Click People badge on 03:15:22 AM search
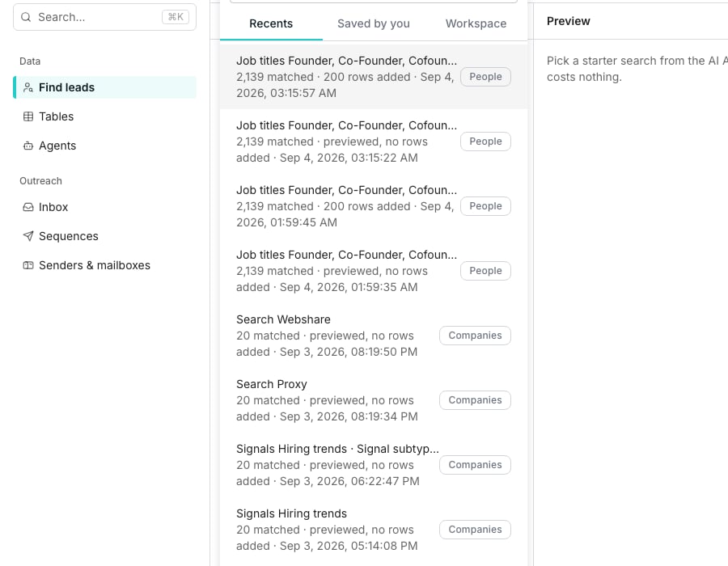This screenshot has height=566, width=728. pos(485,141)
